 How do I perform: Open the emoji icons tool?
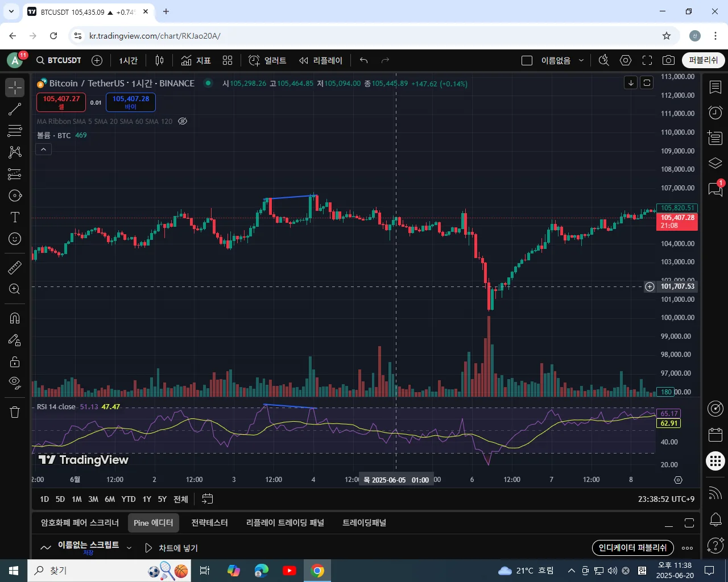pyautogui.click(x=15, y=239)
